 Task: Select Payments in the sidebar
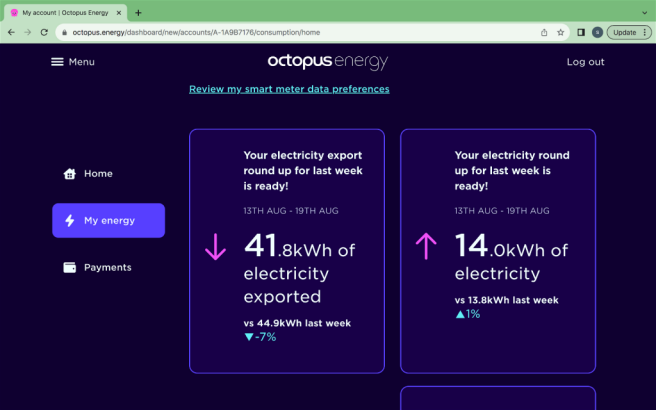[x=108, y=267]
